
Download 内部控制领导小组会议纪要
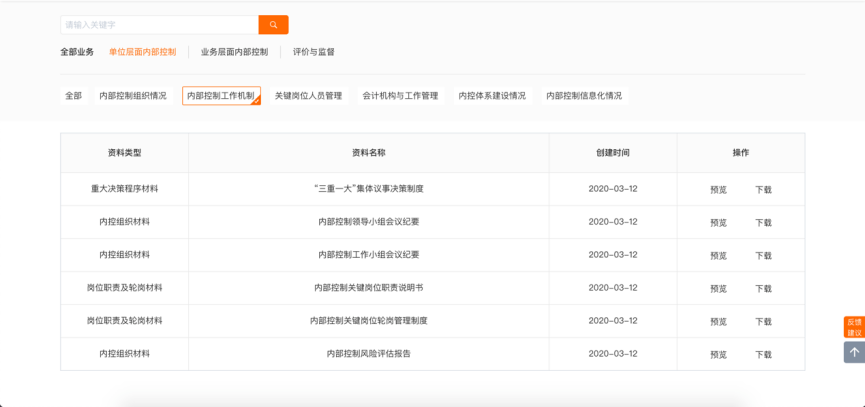click(763, 223)
